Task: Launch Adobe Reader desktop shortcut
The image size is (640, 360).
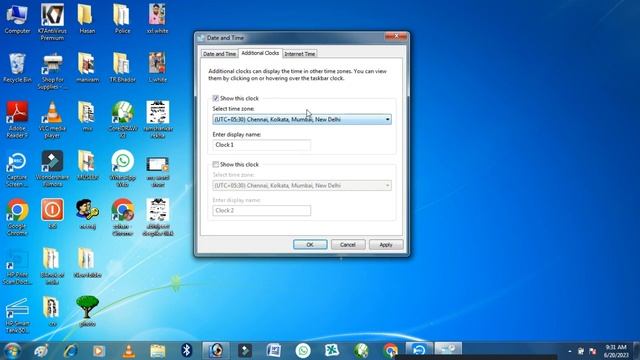Action: (x=17, y=119)
